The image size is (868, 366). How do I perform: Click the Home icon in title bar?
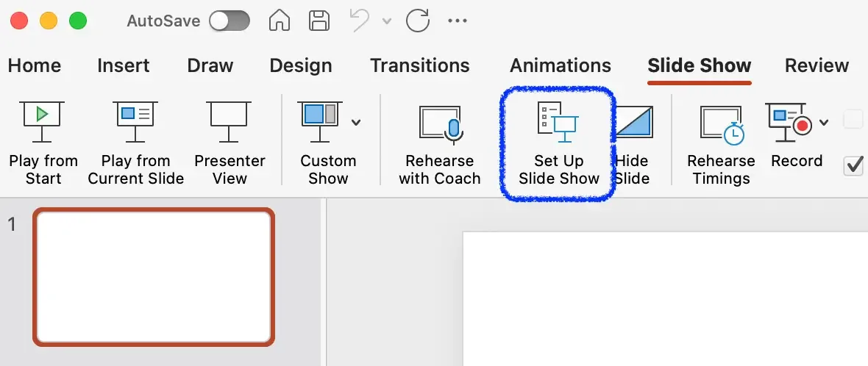280,21
